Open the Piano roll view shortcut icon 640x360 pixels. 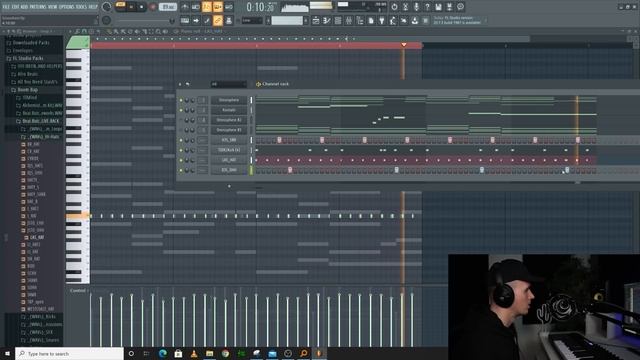pos(327,20)
